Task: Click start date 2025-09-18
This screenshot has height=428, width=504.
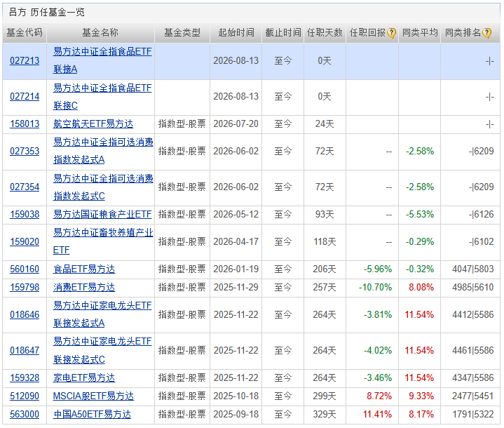Action: point(236,414)
